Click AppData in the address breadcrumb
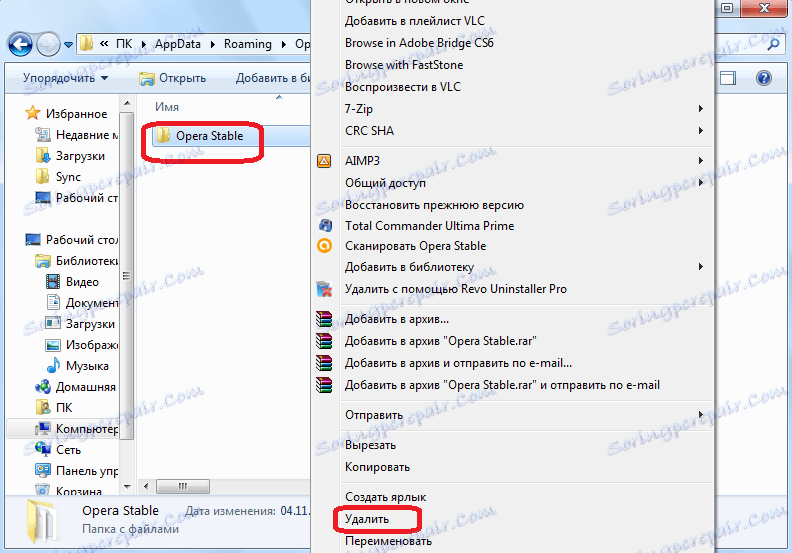 [178, 44]
